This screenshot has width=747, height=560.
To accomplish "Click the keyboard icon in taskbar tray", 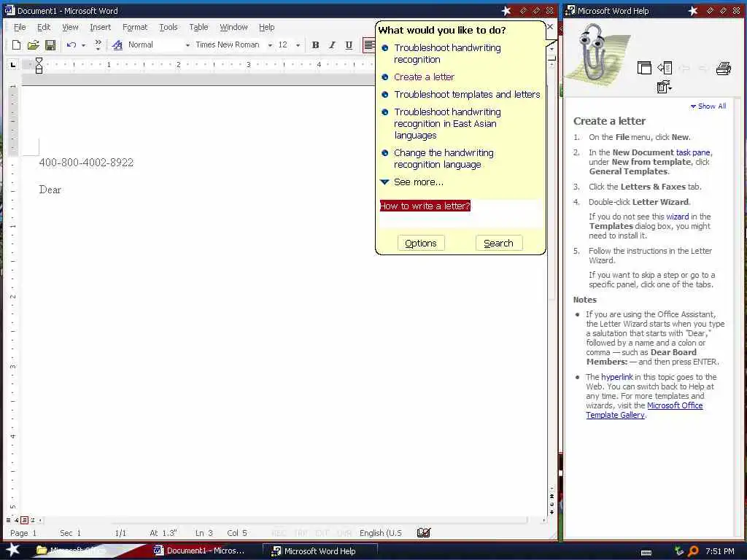I will (646, 553).
